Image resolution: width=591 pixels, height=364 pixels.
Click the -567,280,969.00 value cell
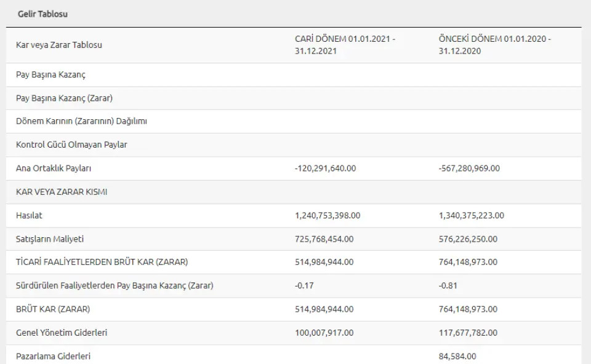(x=469, y=168)
